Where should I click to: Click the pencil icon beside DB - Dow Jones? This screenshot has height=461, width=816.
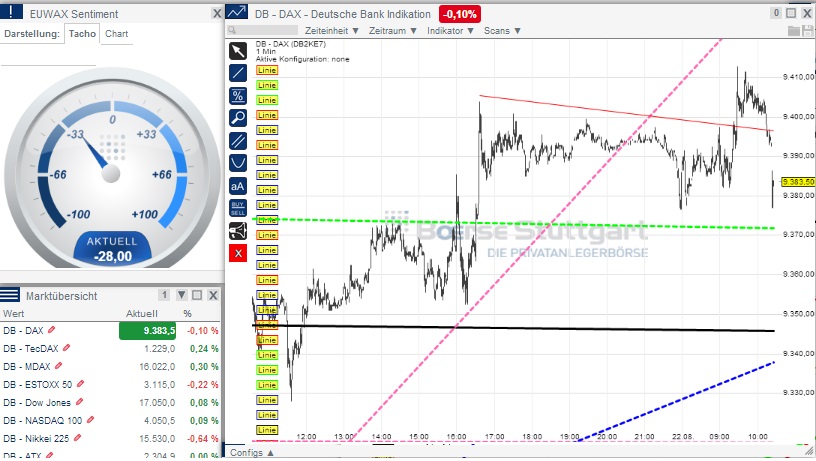pyautogui.click(x=79, y=402)
